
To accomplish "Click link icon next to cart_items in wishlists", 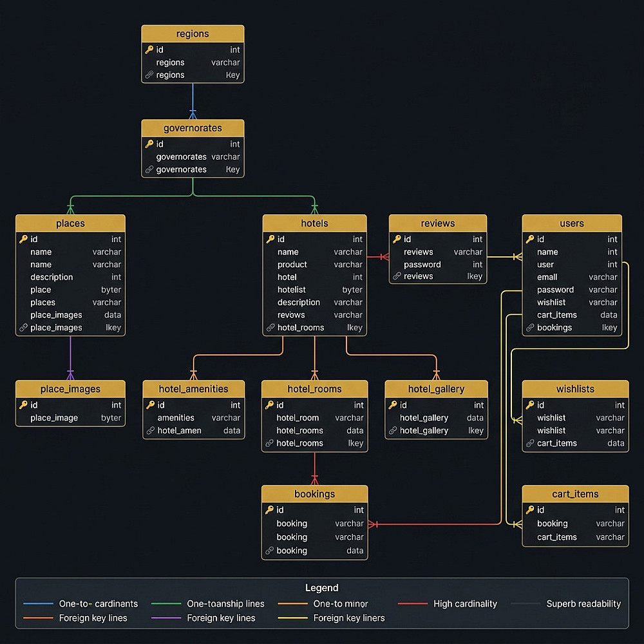I will tap(530, 443).
